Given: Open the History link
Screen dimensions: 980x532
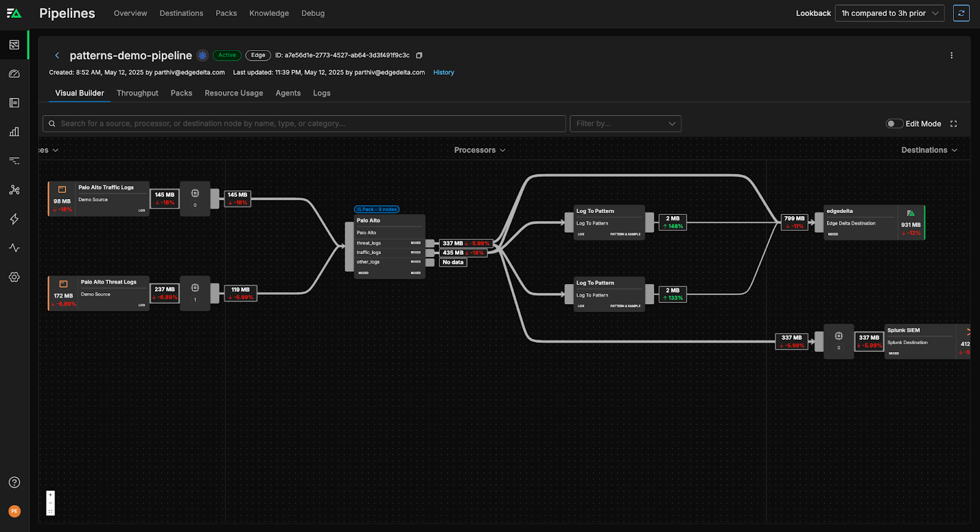Looking at the screenshot, I should click(x=443, y=72).
